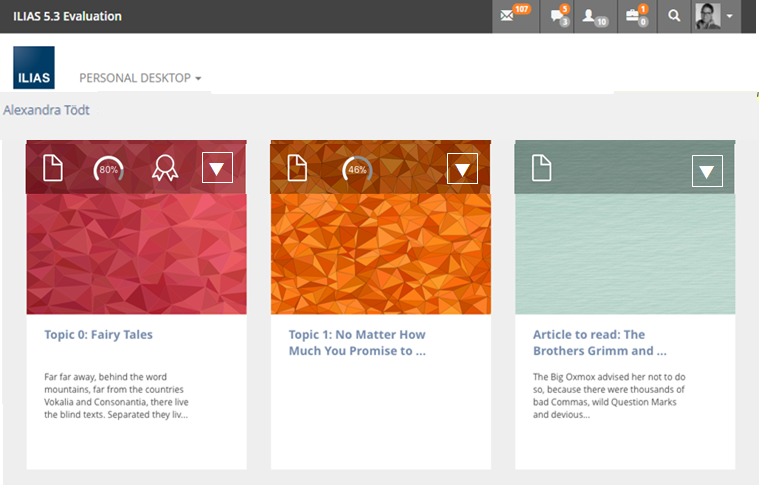Viewport: 759px width, 485px height.
Task: Expand the Topic 1 card actions dropdown
Action: pyautogui.click(x=462, y=169)
